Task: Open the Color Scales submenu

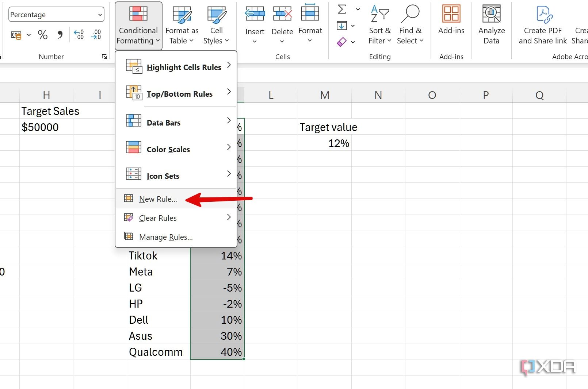Action: tap(168, 150)
